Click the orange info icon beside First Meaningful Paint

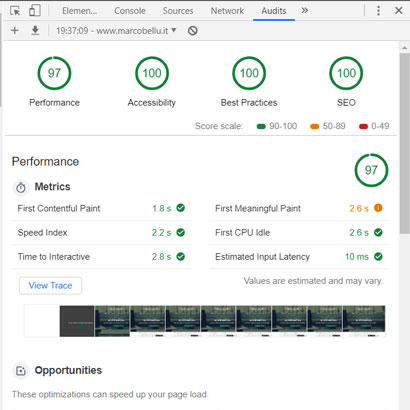(x=378, y=208)
